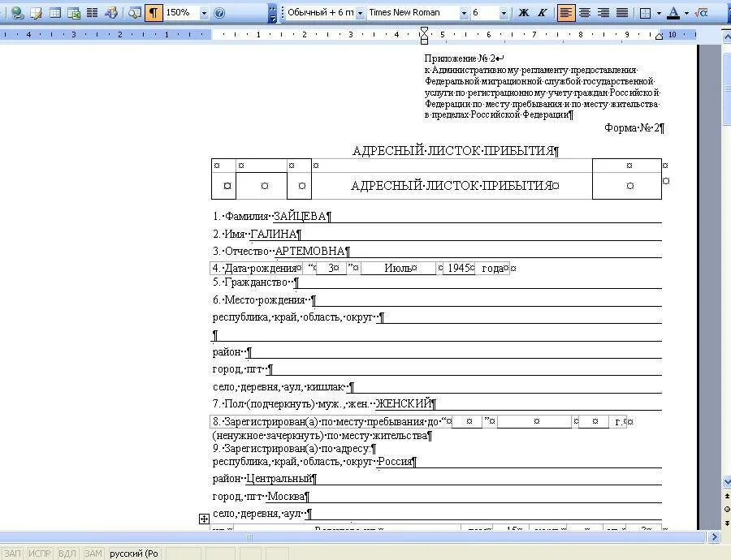This screenshot has height=560, width=731.
Task: Open the Document Map icon
Action: (135, 12)
